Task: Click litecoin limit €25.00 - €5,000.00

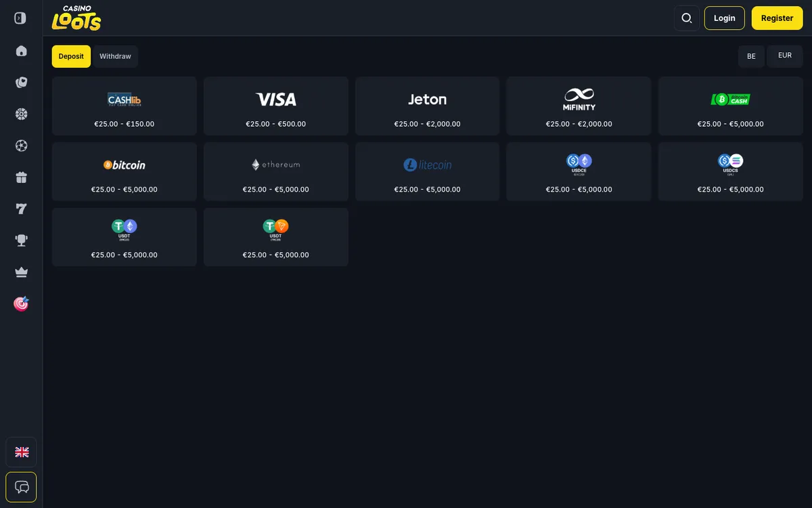Action: pyautogui.click(x=428, y=190)
